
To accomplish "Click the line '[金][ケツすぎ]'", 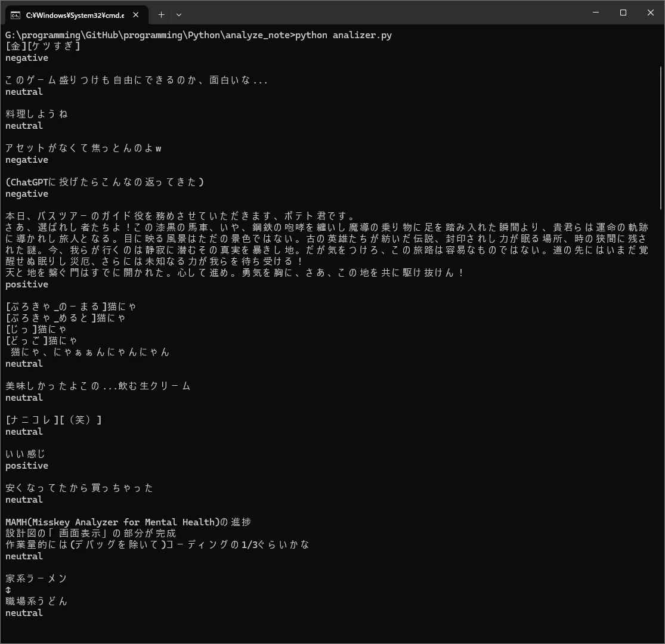I will click(43, 46).
